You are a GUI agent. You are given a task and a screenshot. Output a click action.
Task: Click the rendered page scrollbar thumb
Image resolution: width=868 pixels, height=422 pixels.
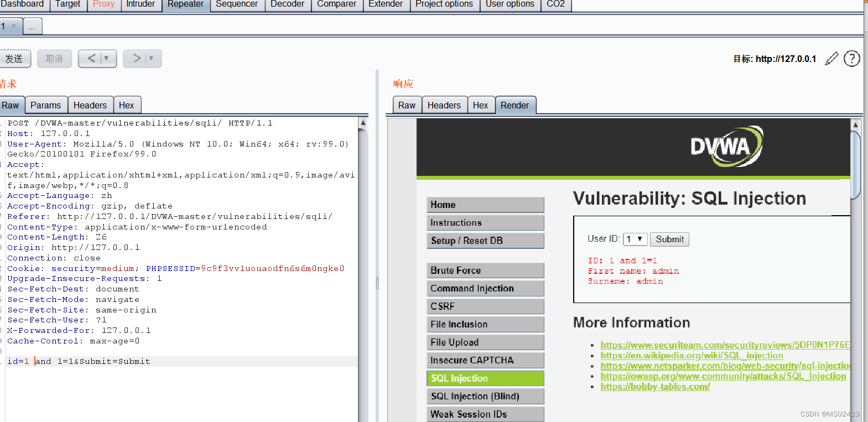856,165
